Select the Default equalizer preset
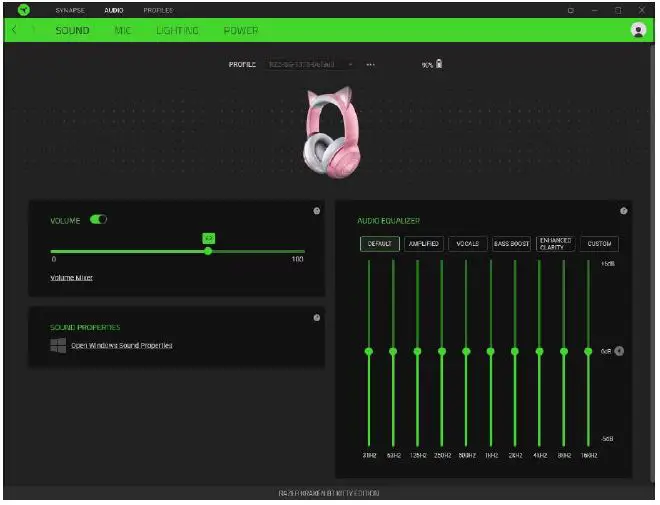The width and height of the screenshot is (660, 505). [380, 244]
